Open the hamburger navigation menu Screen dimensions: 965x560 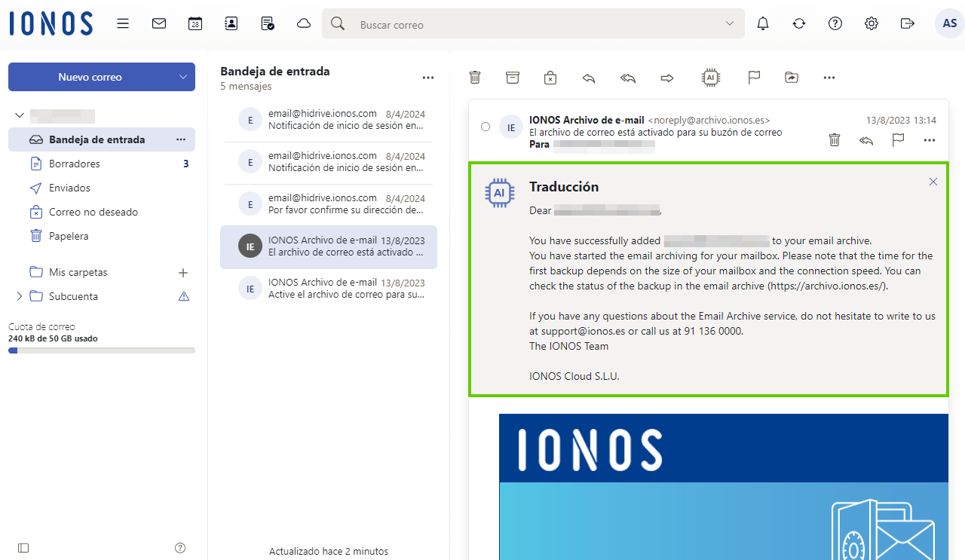tap(123, 23)
